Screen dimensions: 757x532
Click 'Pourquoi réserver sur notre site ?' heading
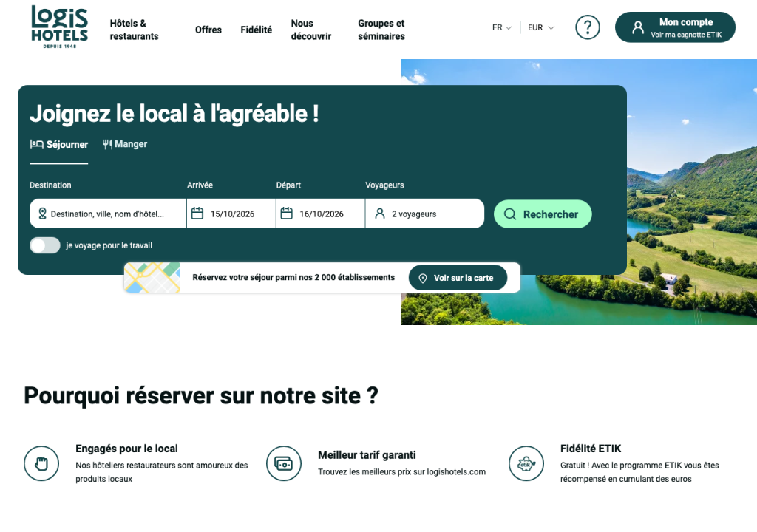click(201, 396)
